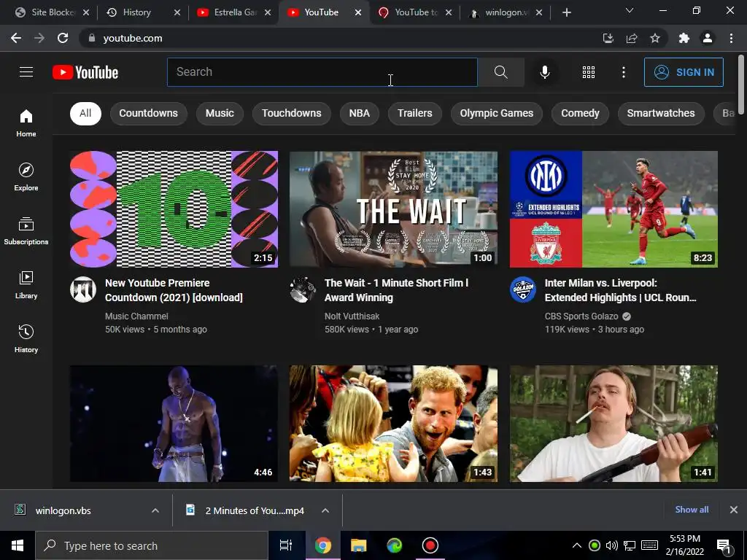Start voice search with microphone icon
The width and height of the screenshot is (747, 560).
click(x=544, y=72)
